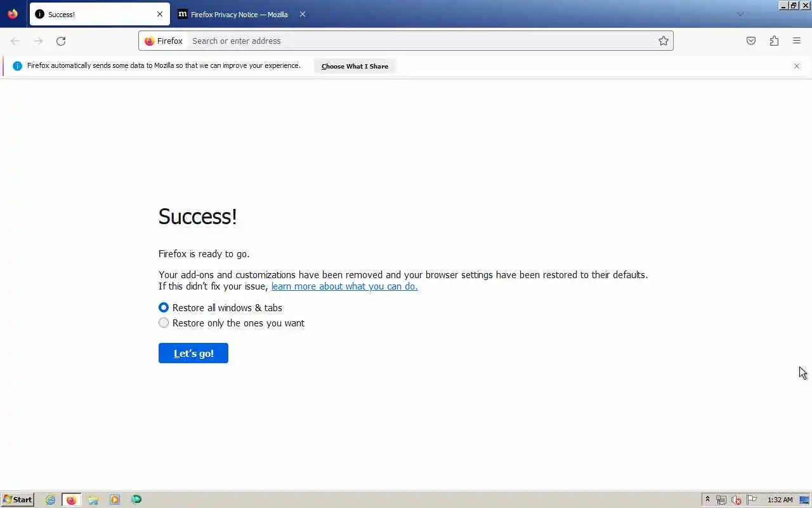Go back one page
The height and width of the screenshot is (508, 812).
click(15, 41)
